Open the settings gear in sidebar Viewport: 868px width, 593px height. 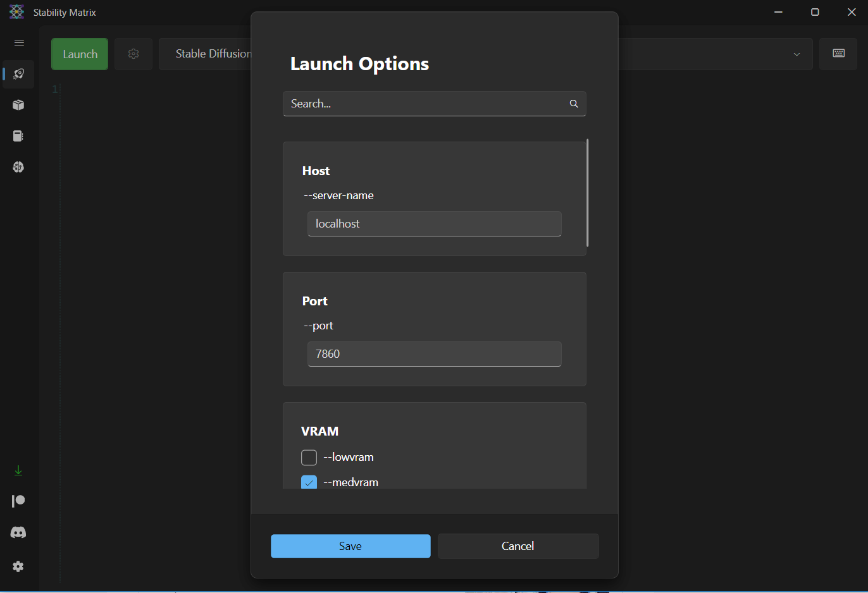pos(18,566)
